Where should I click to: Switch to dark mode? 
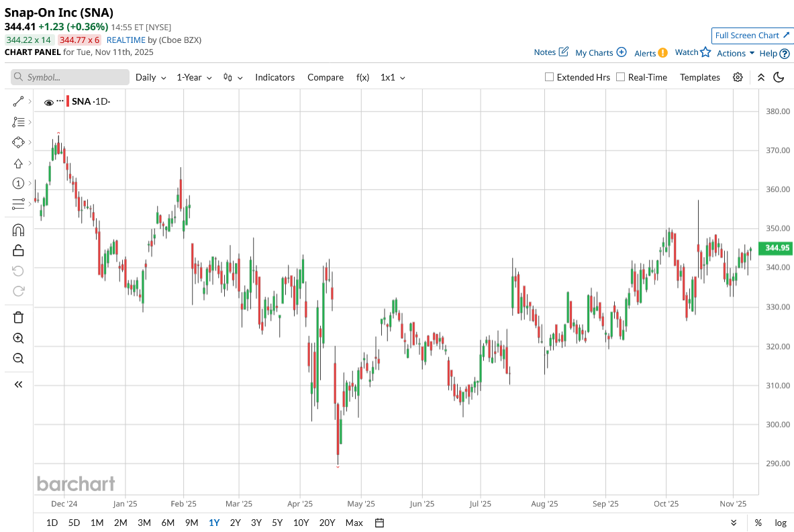tap(779, 77)
